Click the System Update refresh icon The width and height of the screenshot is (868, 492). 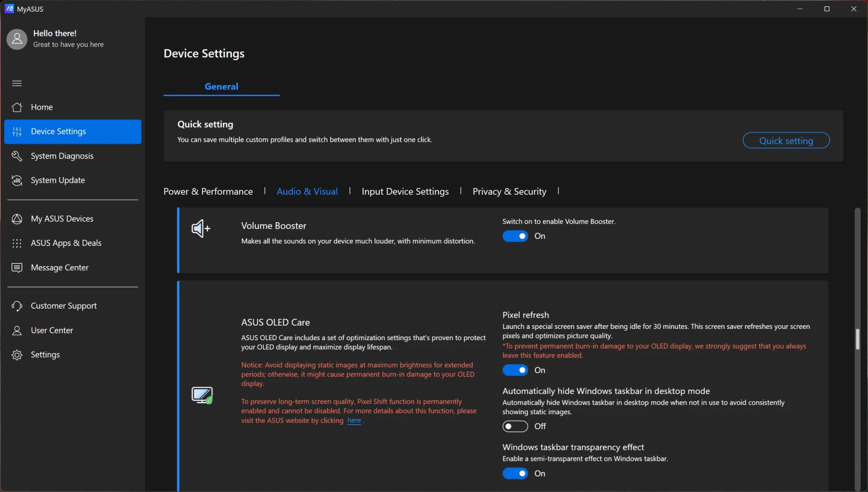17,180
